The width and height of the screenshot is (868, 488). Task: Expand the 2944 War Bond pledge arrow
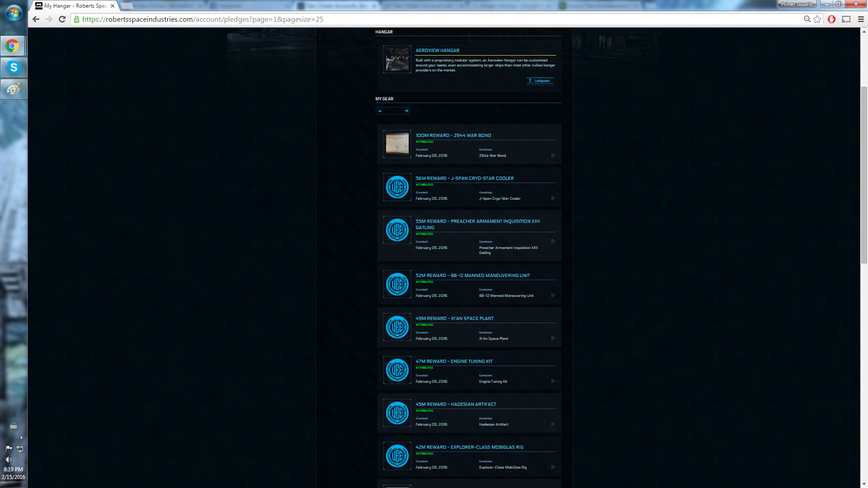(553, 155)
